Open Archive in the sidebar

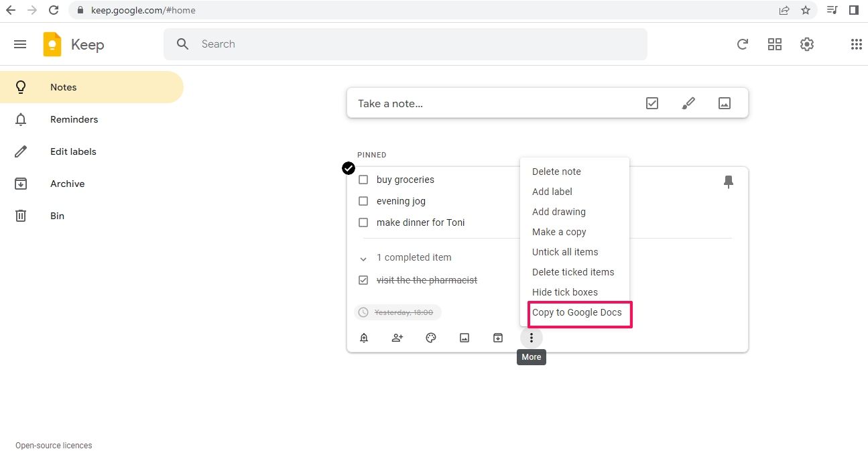pos(92,184)
